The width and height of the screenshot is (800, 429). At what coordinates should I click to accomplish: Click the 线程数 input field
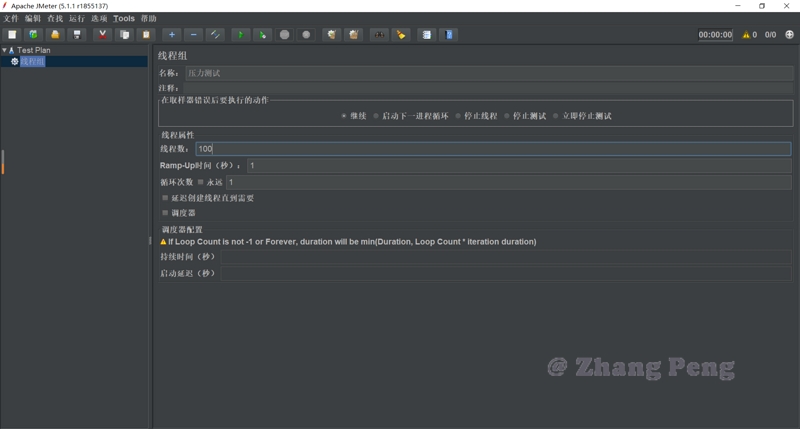click(x=492, y=149)
